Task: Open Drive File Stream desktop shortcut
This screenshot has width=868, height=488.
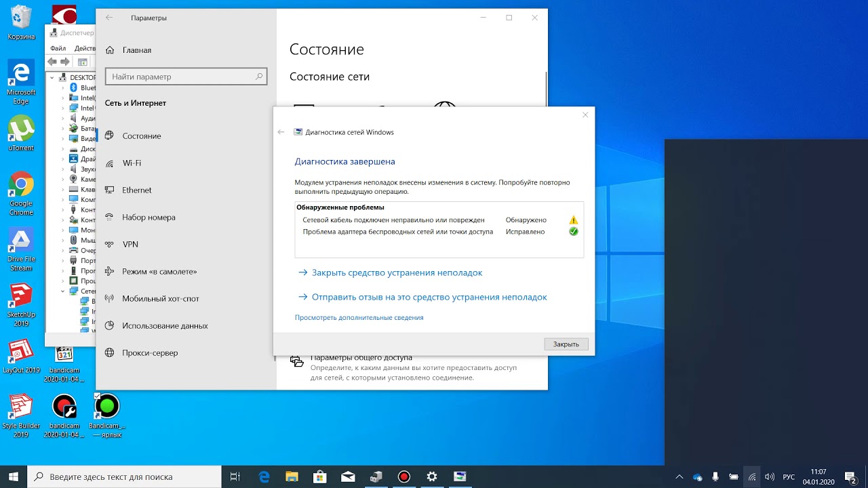Action: click(21, 249)
